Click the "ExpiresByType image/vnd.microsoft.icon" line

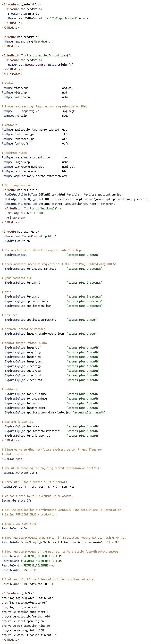click(x=51, y=334)
